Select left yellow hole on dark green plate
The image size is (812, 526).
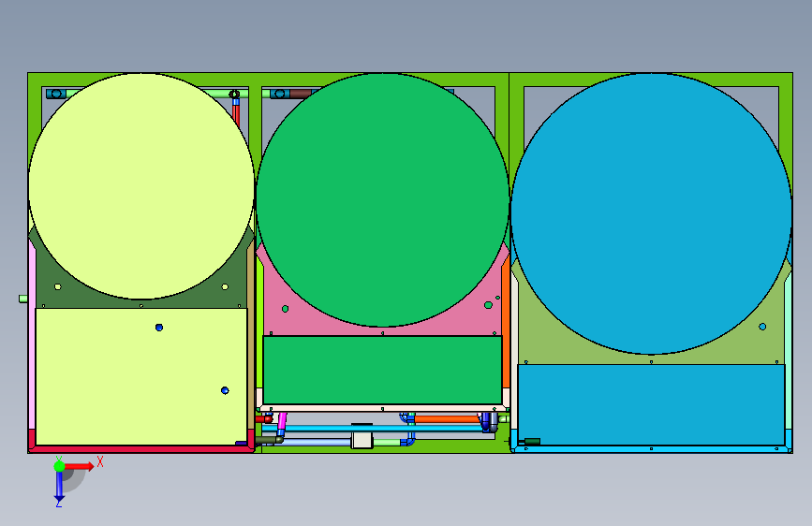pyautogui.click(x=57, y=286)
